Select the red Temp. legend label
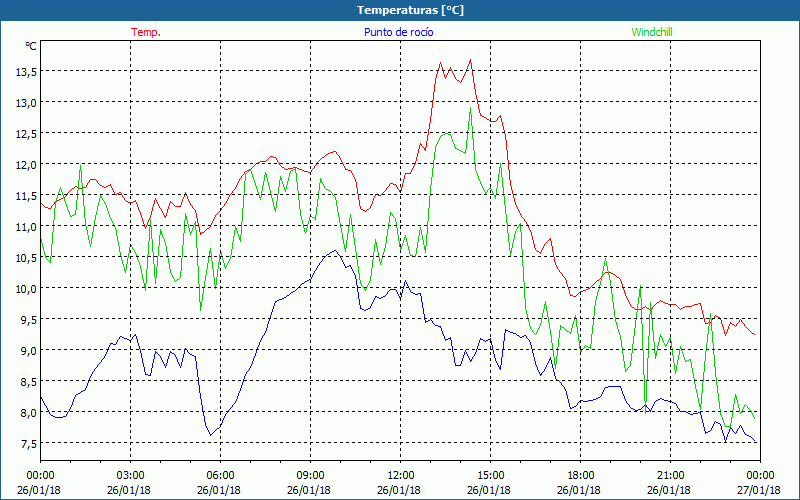Image resolution: width=800 pixels, height=500 pixels. (x=146, y=32)
